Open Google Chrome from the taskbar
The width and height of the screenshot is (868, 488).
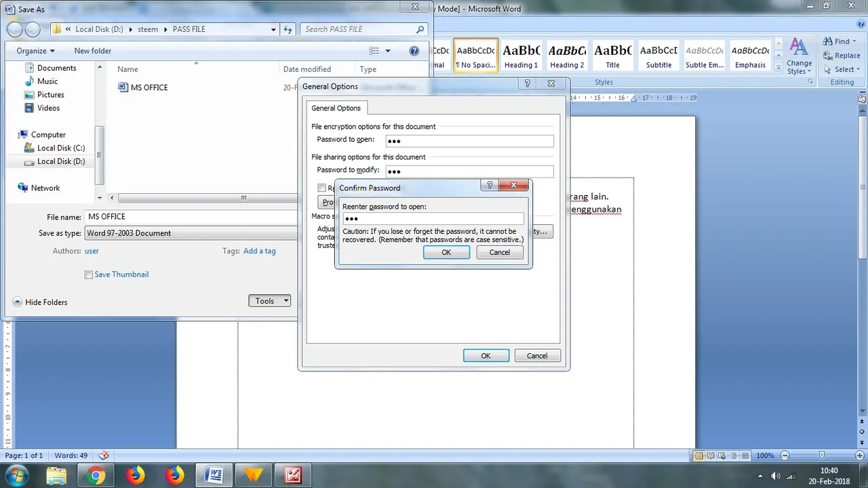[96, 475]
